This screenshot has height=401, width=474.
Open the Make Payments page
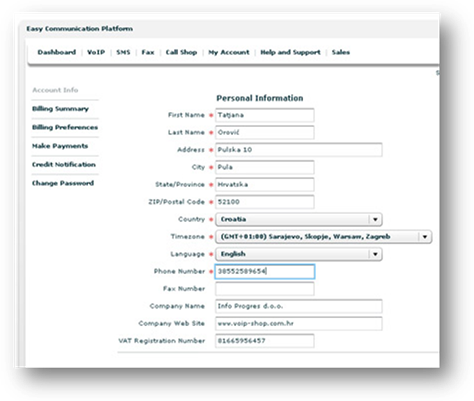tap(60, 146)
